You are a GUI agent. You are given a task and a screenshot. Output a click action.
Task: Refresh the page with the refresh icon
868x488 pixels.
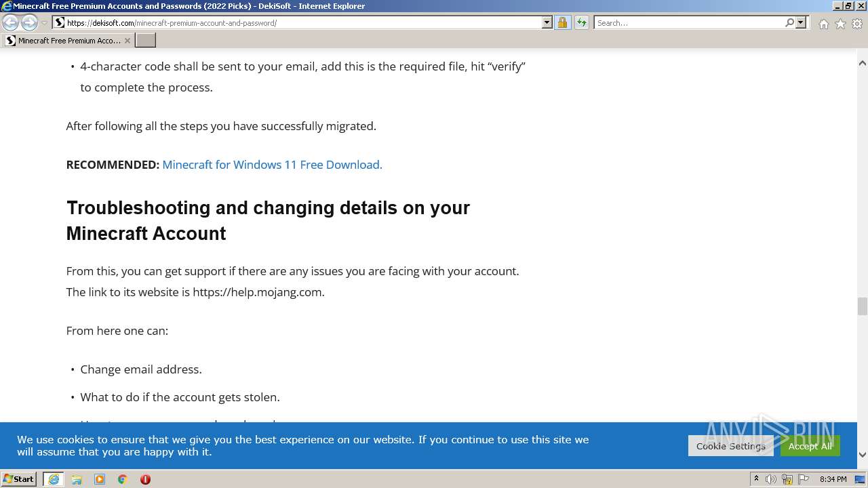581,22
